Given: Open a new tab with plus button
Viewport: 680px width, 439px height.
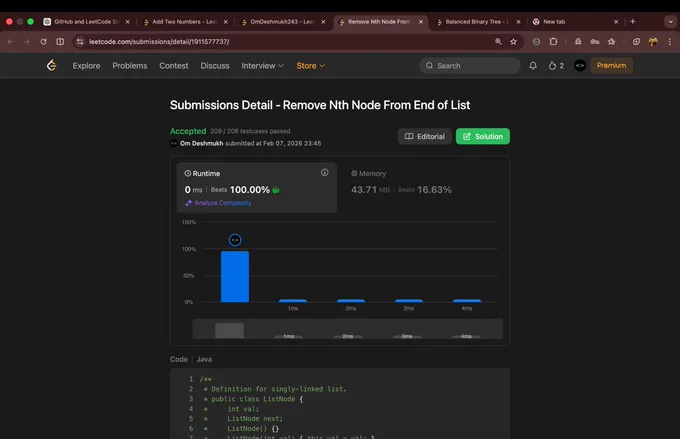Looking at the screenshot, I should pyautogui.click(x=633, y=21).
